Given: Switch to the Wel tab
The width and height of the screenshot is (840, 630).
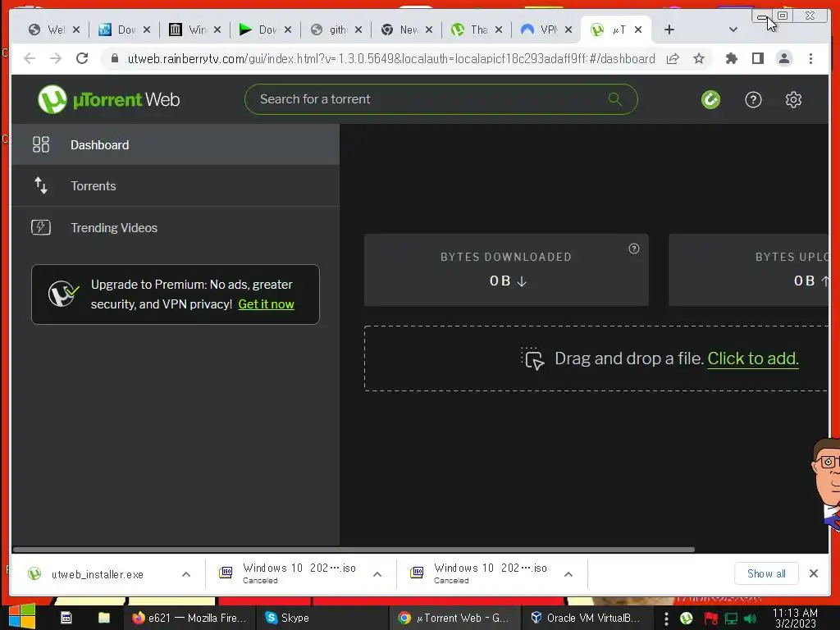Looking at the screenshot, I should (x=47, y=30).
